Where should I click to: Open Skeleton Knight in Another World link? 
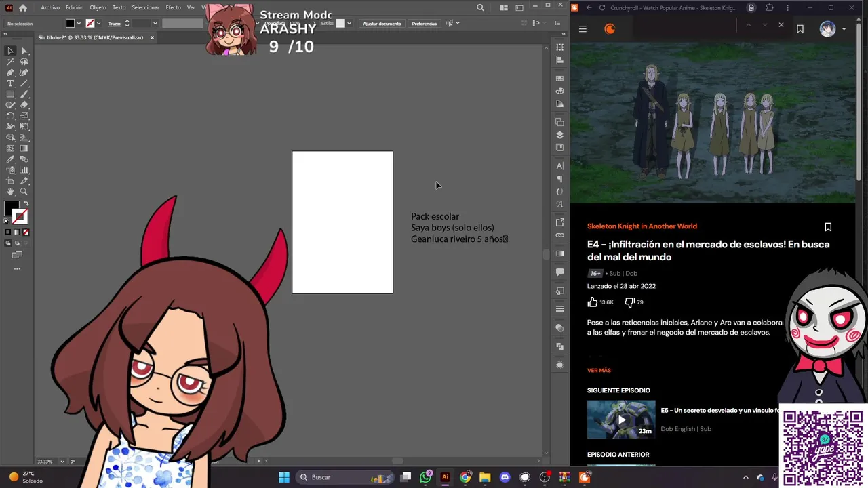point(642,226)
